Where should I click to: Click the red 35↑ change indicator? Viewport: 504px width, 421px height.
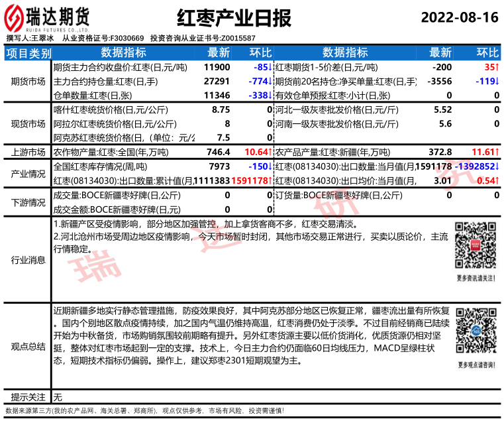tap(491, 68)
